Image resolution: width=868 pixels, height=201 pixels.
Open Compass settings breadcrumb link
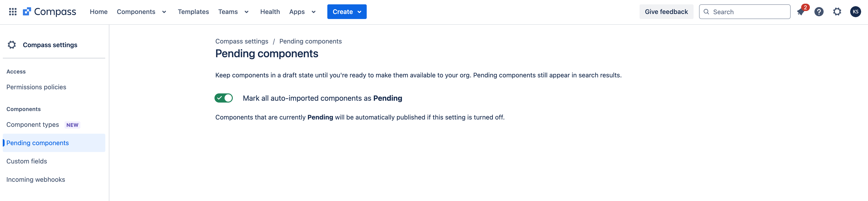pos(241,41)
